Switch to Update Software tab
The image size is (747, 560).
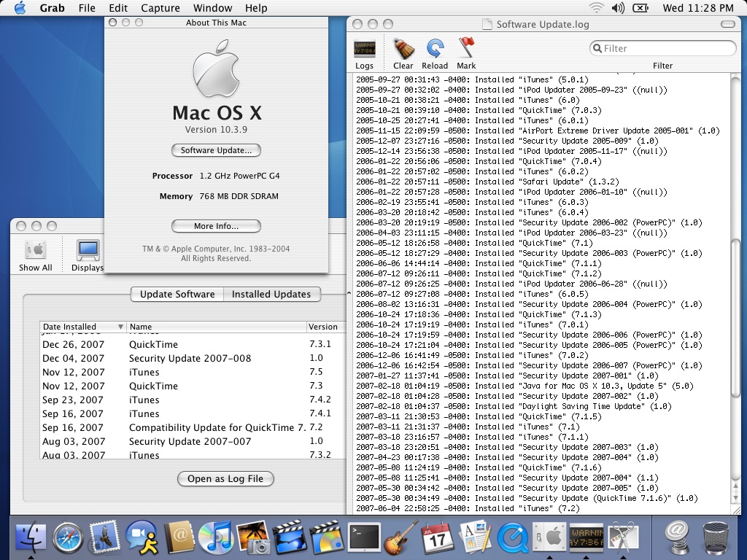pyautogui.click(x=177, y=295)
